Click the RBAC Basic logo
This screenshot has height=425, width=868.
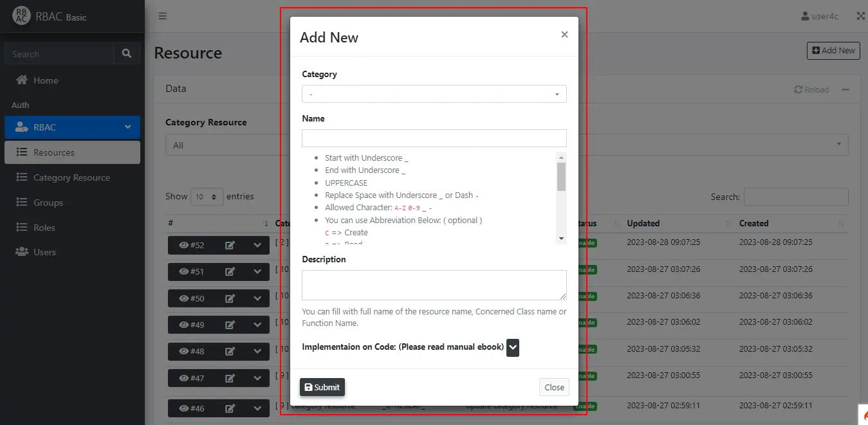click(49, 16)
